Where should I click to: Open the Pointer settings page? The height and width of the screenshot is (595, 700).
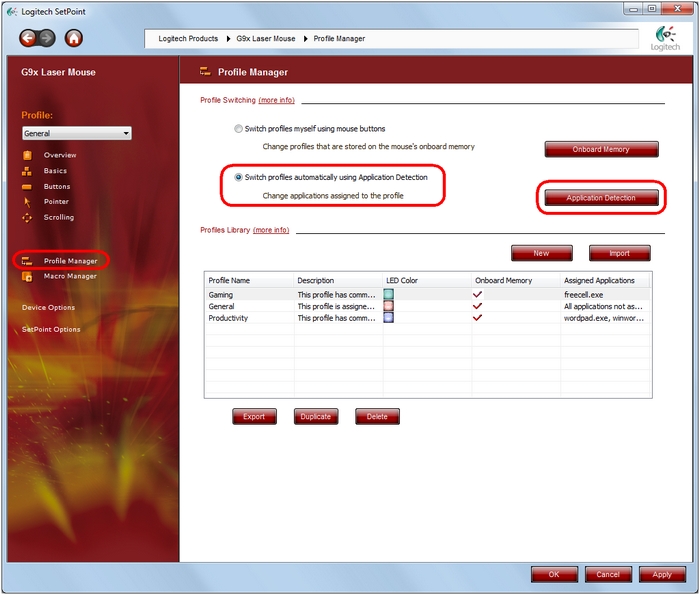point(56,201)
